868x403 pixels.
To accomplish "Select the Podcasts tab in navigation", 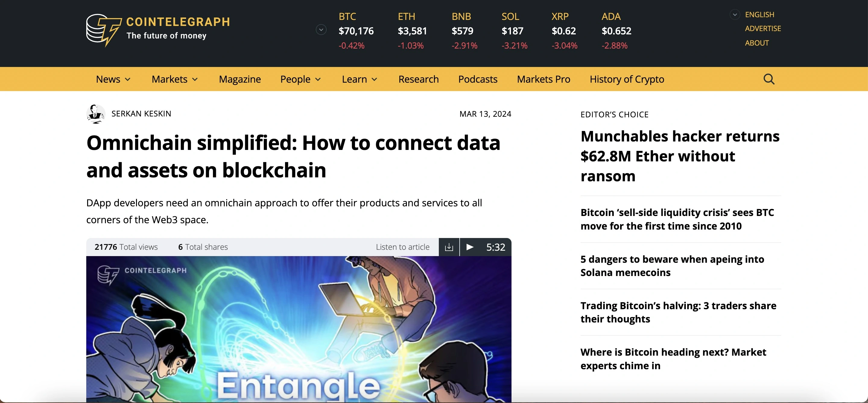I will (x=478, y=79).
